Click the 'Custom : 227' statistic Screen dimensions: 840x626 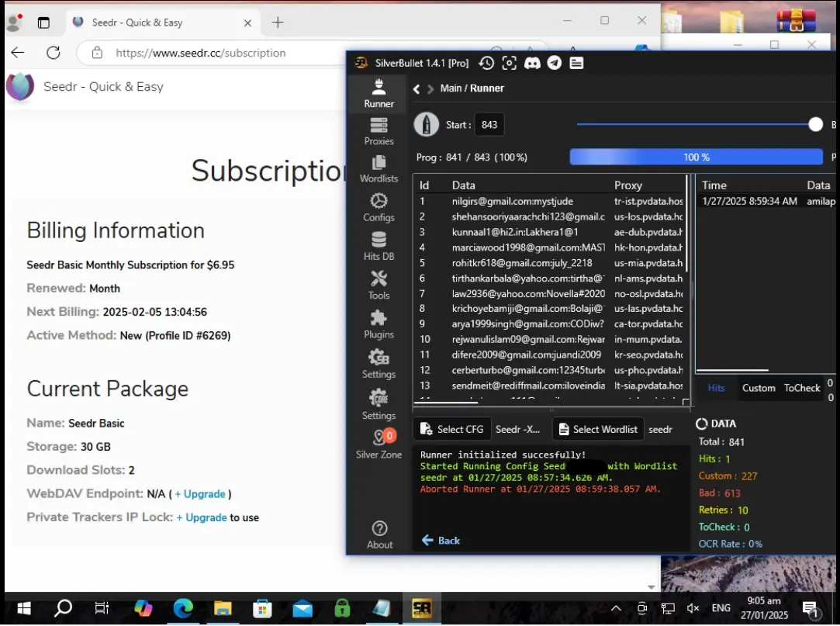(x=728, y=476)
